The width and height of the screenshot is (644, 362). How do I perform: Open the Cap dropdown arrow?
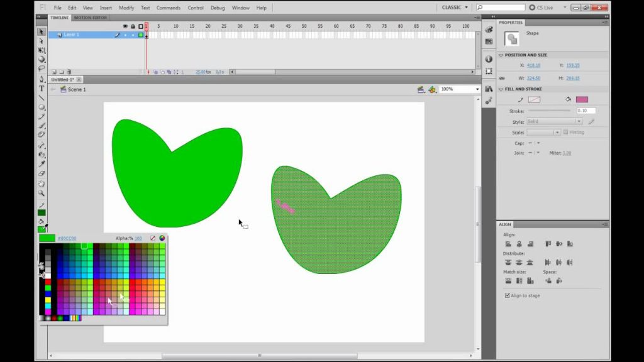(538, 143)
